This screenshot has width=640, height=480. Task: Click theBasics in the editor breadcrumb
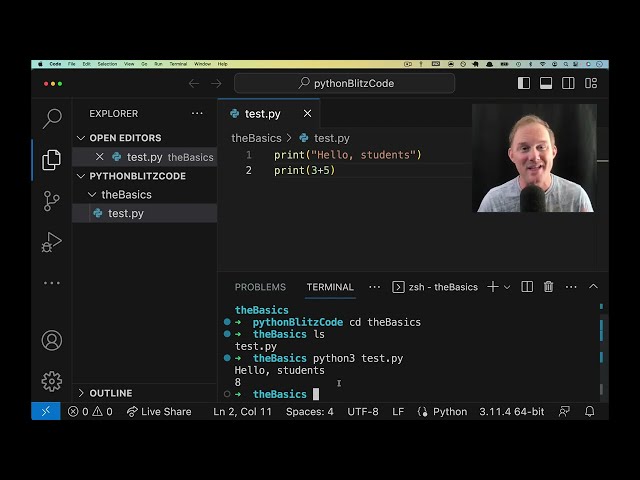coord(256,138)
